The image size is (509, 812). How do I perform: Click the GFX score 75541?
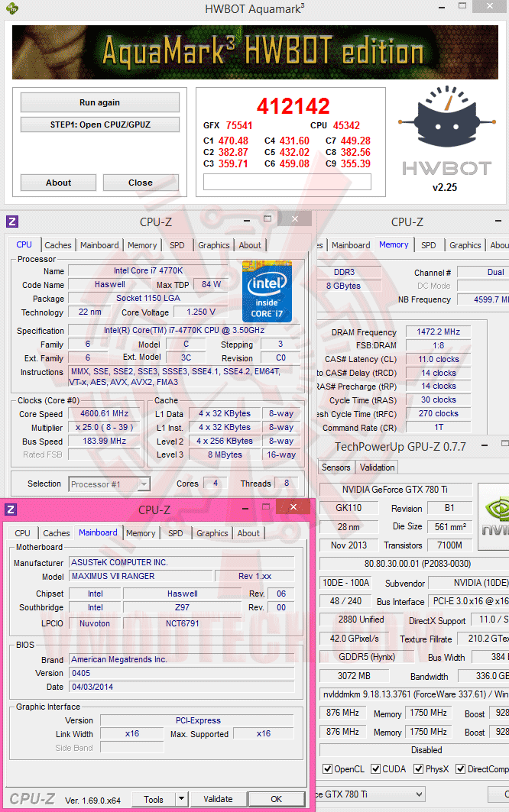[239, 125]
